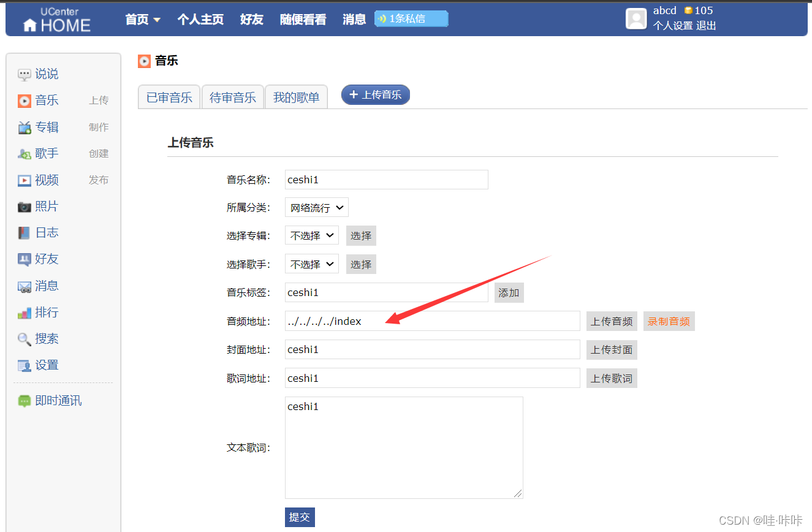This screenshot has height=532, width=812.
Task: Open 照片 from the left sidebar
Action: click(x=25, y=206)
